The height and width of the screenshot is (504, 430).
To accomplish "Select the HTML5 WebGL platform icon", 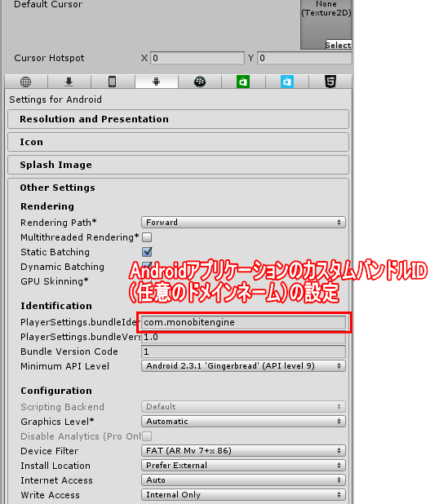I will [x=330, y=82].
